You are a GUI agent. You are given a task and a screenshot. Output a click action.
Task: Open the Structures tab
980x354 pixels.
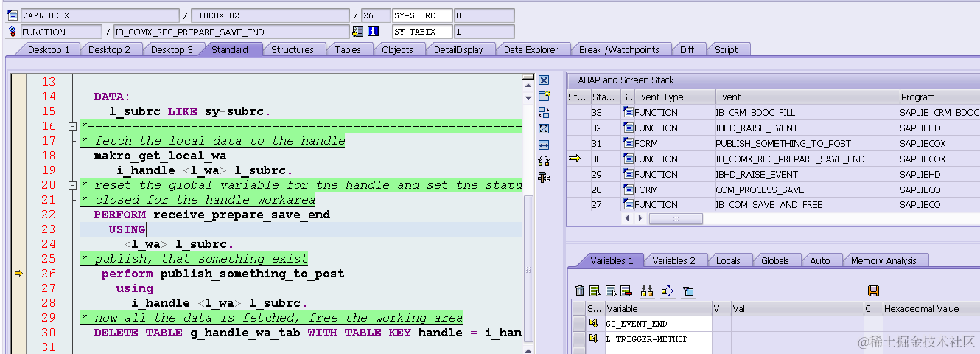(293, 49)
